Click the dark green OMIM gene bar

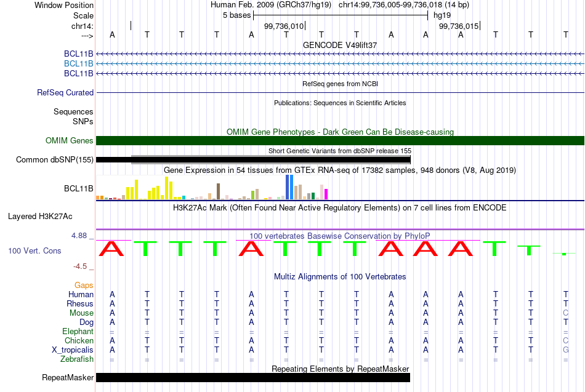341,140
